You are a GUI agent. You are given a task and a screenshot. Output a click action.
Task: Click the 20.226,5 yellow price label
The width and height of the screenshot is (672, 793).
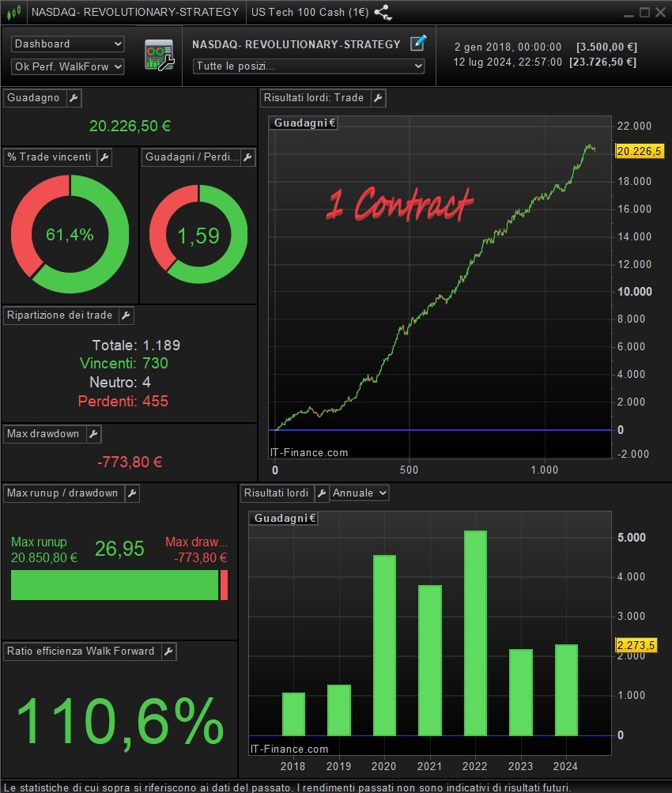(x=639, y=151)
